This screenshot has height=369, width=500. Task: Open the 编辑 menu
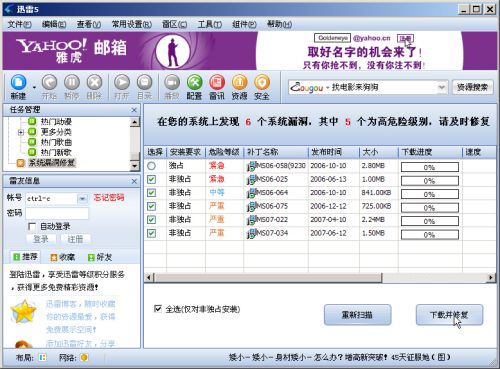(x=54, y=24)
